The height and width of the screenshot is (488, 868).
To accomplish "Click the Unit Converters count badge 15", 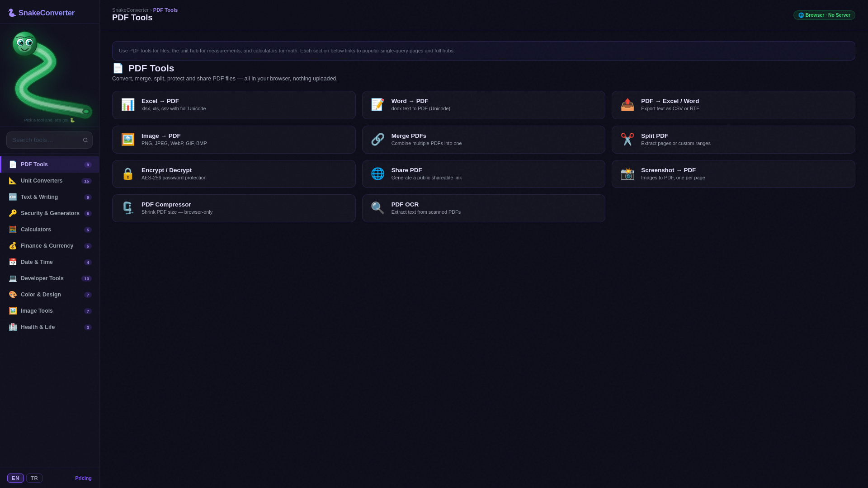I will 86,181.
